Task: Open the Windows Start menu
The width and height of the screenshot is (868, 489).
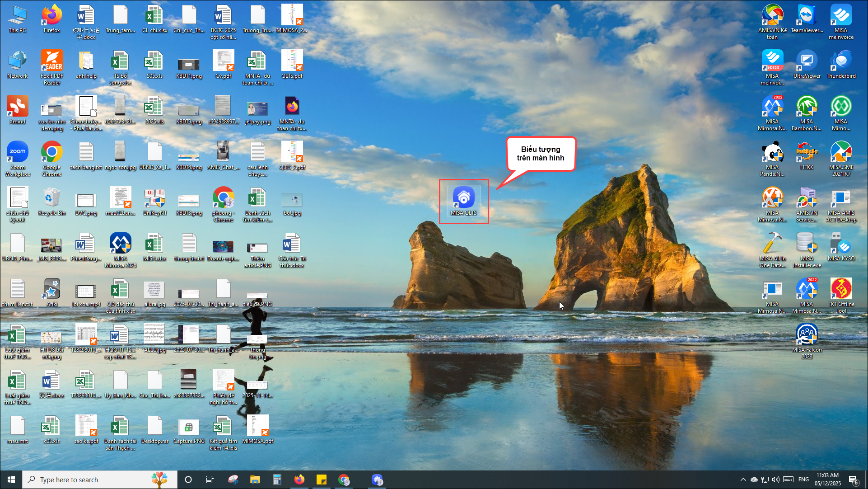Action: point(11,480)
